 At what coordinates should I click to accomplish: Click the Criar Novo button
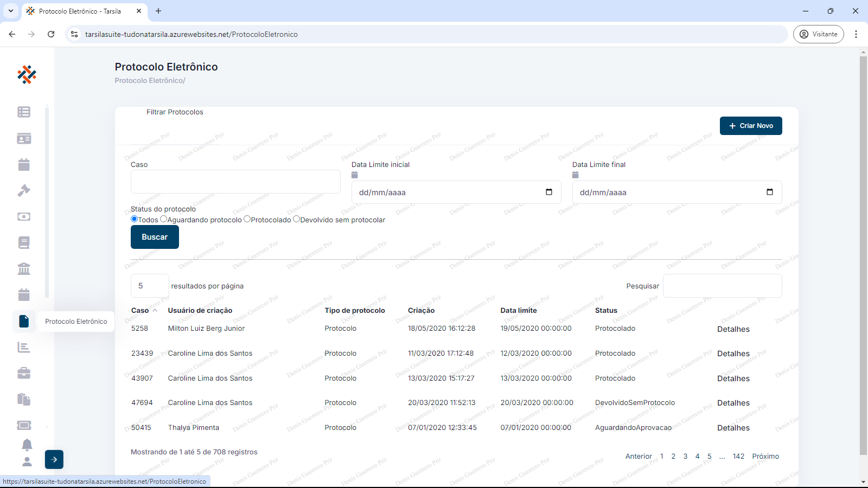click(751, 126)
